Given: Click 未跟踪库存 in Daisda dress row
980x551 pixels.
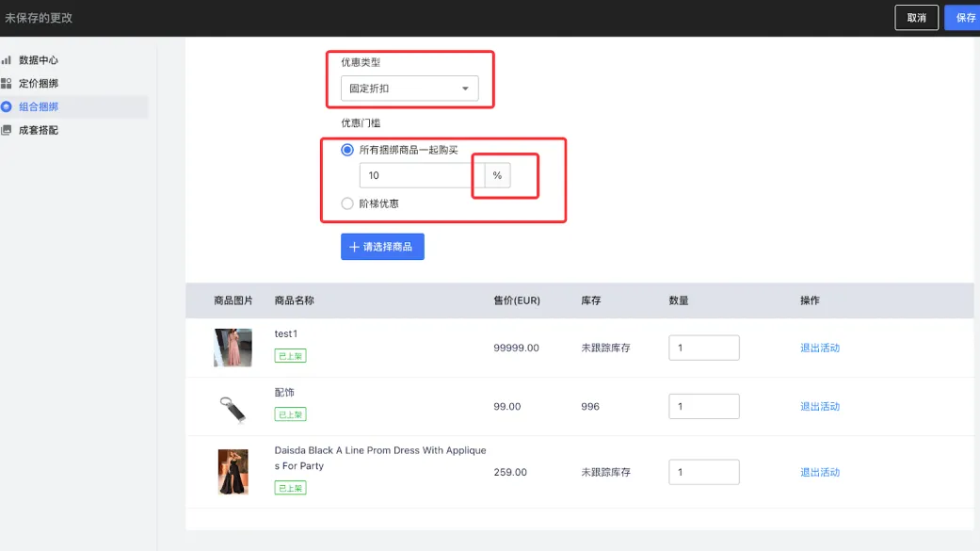Looking at the screenshot, I should pyautogui.click(x=605, y=472).
